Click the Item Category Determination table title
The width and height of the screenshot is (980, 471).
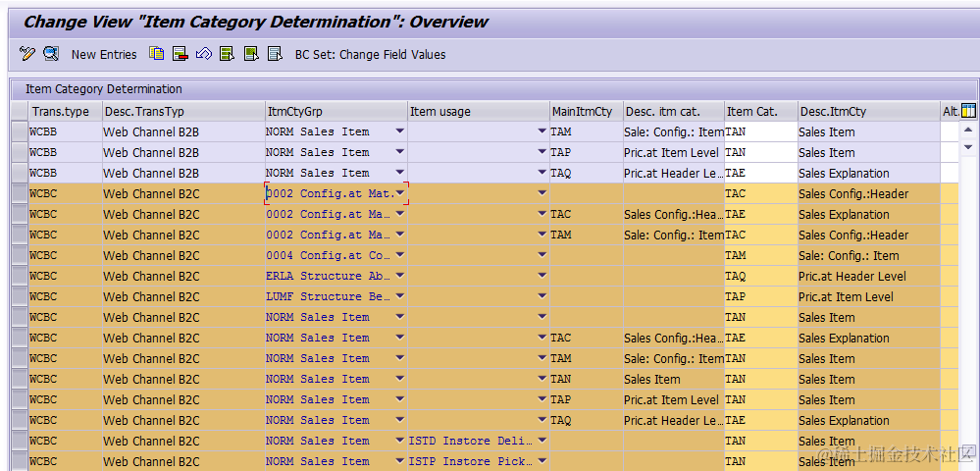(x=104, y=89)
